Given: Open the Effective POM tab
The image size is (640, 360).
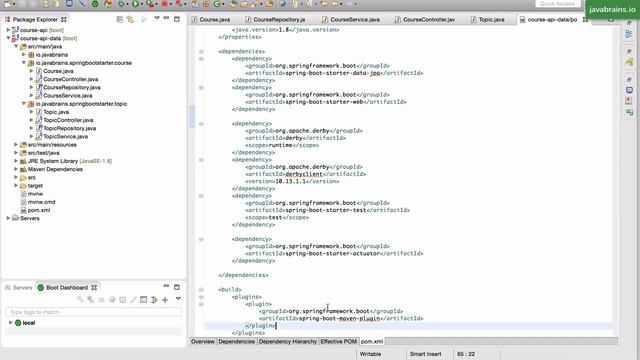Looking at the screenshot, I should 338,341.
